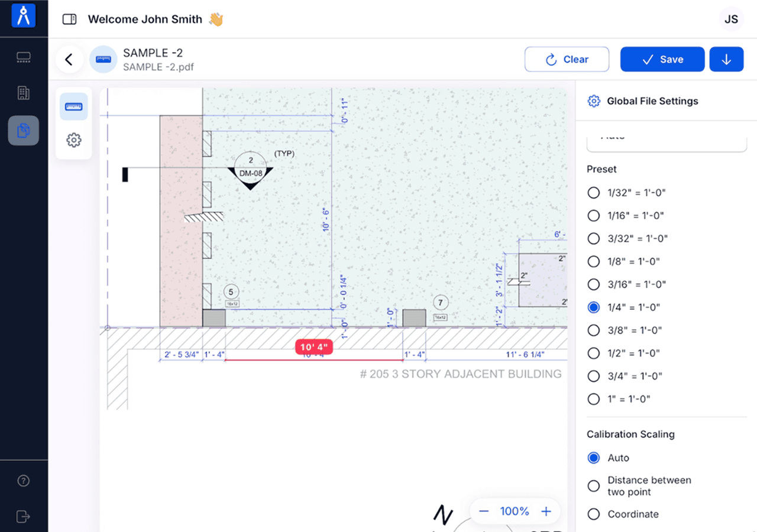Image resolution: width=757 pixels, height=532 pixels.
Task: Zoom in with the plus icon
Action: click(x=546, y=511)
